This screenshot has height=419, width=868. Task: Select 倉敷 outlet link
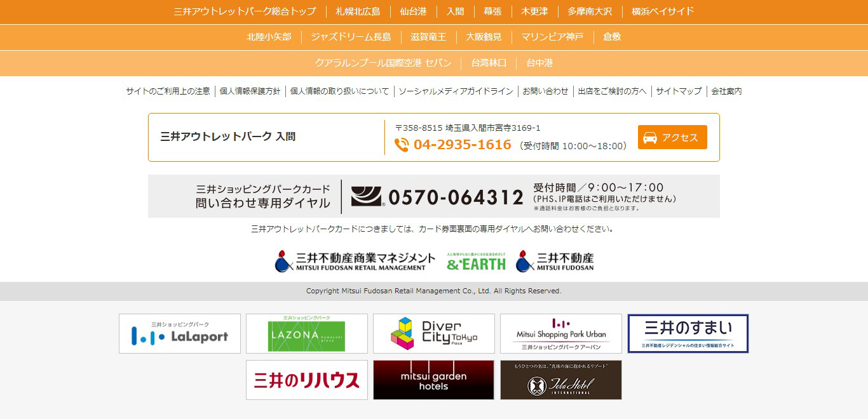point(612,37)
